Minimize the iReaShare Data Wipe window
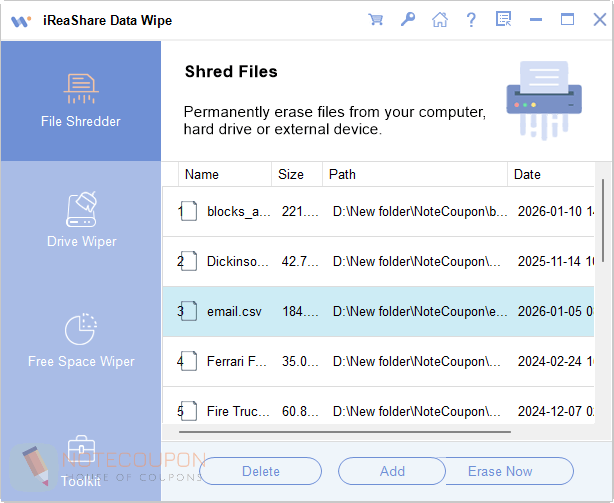614x503 pixels. (x=536, y=19)
